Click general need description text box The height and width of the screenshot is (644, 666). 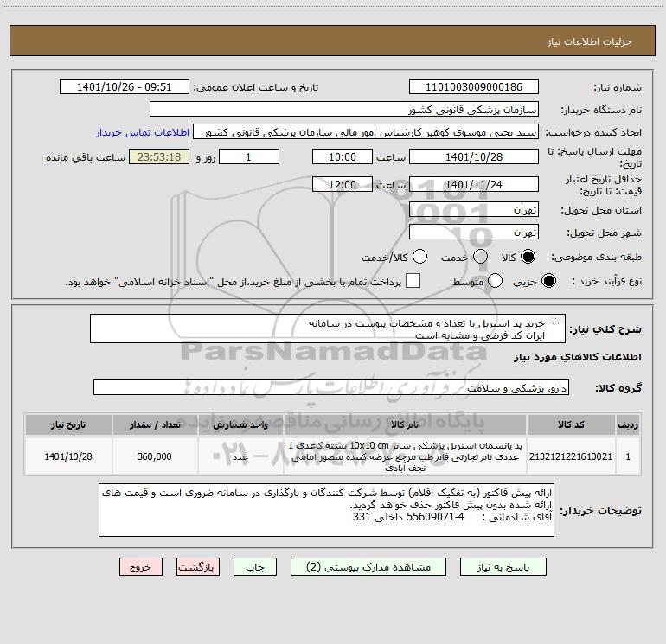point(328,329)
